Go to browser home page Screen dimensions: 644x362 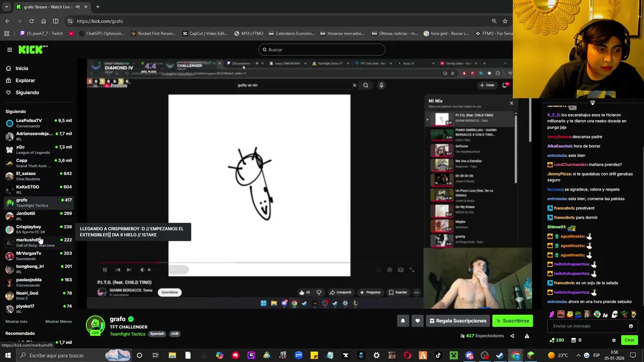43,21
